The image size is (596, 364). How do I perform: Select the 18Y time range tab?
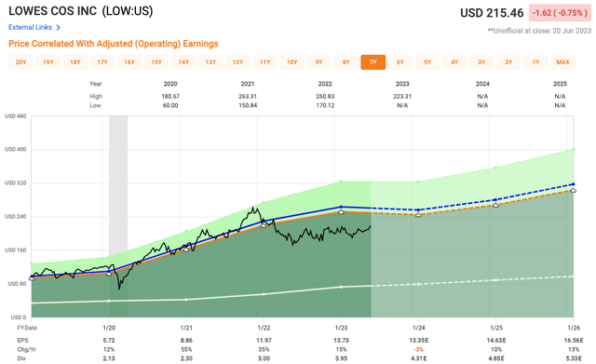(x=75, y=62)
